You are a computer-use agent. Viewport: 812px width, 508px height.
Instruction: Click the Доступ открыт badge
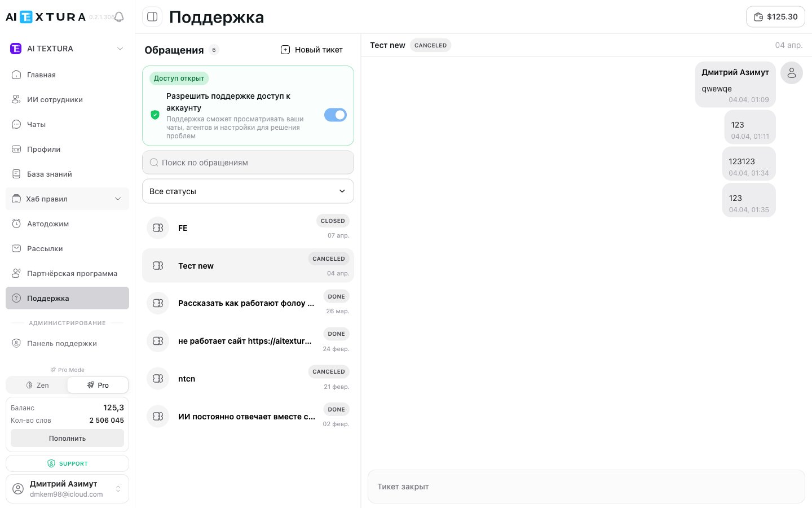click(x=179, y=78)
